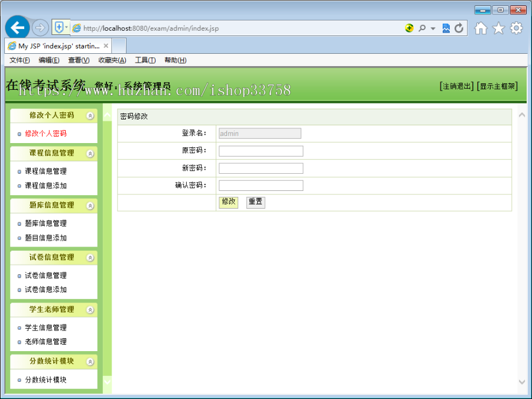Viewport: 532px width, 399px height.
Task: Open browser settings via the gear icon
Action: 516,28
